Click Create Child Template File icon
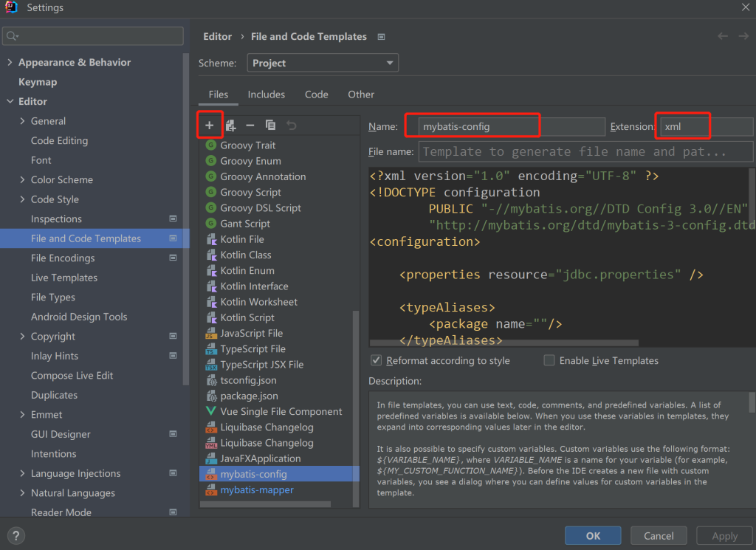Viewport: 756px width, 550px height. (230, 126)
